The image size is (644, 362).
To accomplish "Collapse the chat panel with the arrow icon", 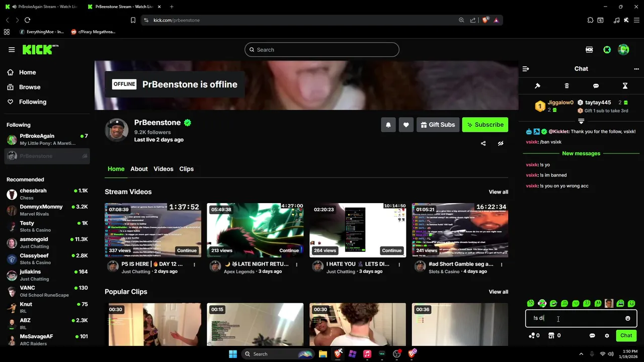I will click(x=526, y=69).
